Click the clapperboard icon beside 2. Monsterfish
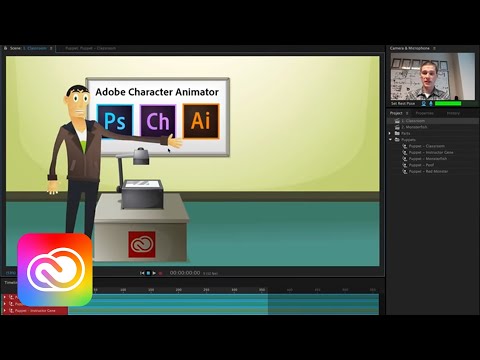Screen dimensions: 480x360 click(397, 127)
